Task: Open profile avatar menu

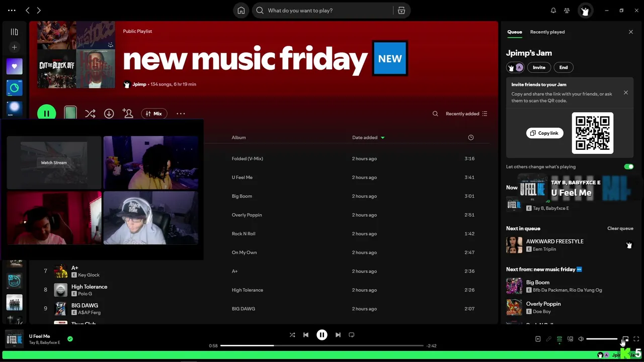Action: (x=585, y=11)
